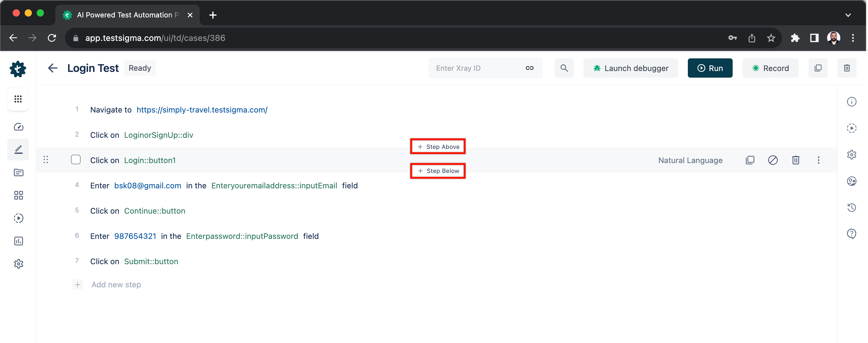Open the run results play icon in sidebar

click(19, 218)
